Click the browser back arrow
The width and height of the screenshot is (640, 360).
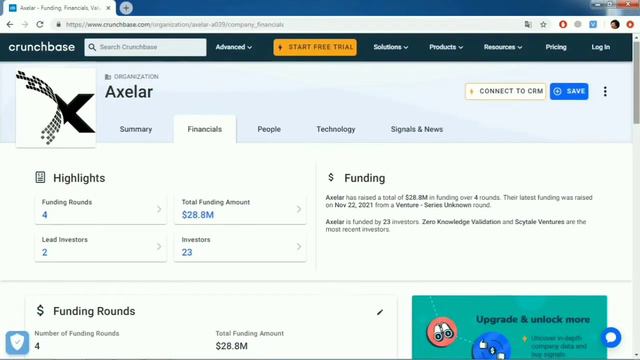click(x=10, y=24)
